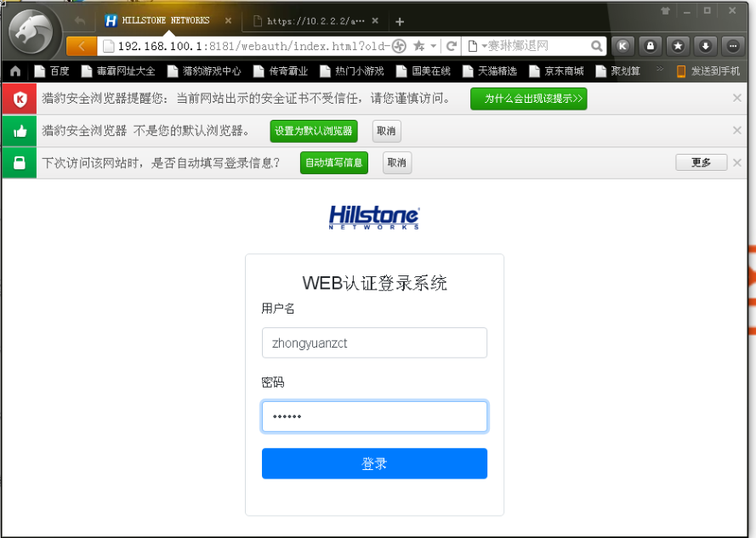Viewport: 756px width, 538px height.
Task: Click the WEB认证登录系统 heading
Action: click(374, 283)
